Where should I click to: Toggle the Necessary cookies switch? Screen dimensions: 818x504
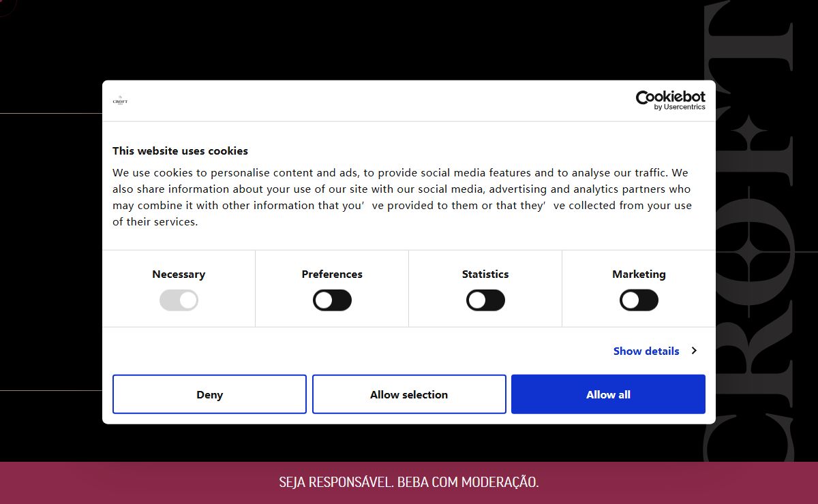click(x=179, y=300)
